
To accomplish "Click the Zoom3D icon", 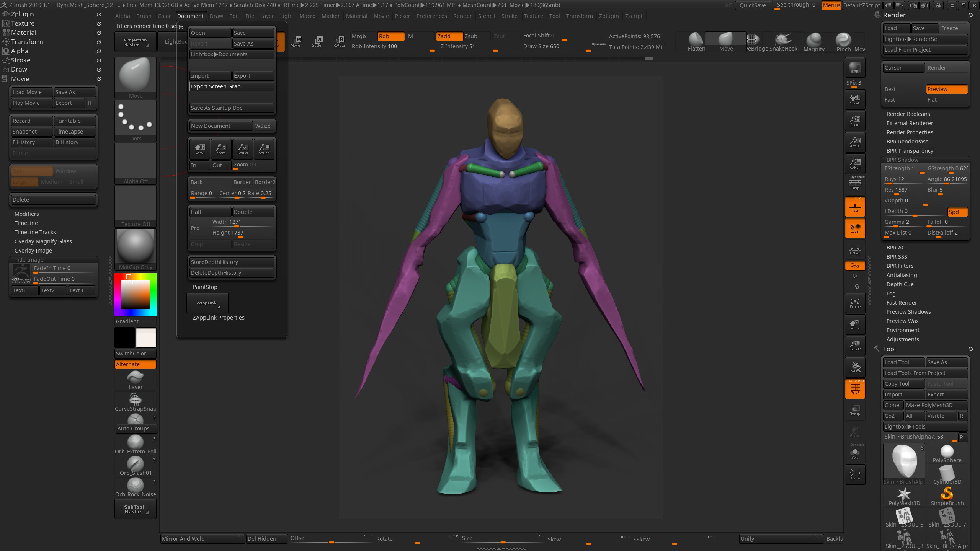I will click(855, 345).
